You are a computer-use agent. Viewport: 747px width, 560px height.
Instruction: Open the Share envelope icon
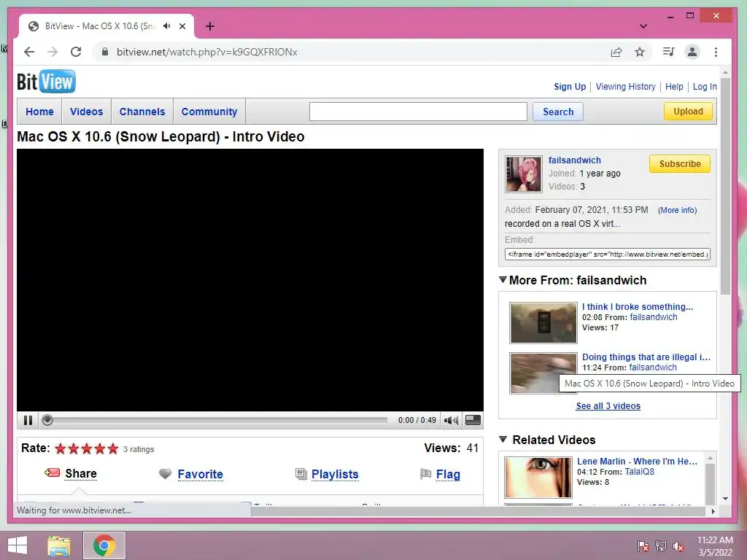pyautogui.click(x=53, y=472)
